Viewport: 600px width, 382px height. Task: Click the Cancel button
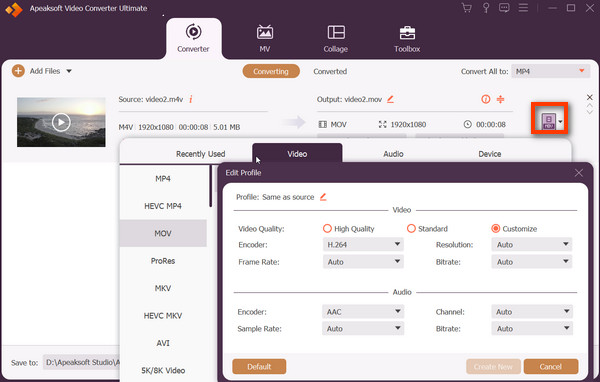[x=551, y=366]
